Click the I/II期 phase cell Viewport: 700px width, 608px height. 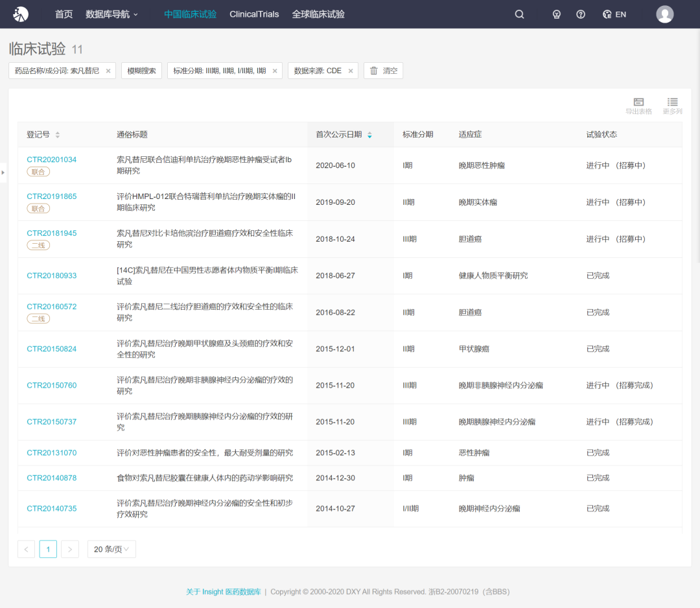point(410,508)
